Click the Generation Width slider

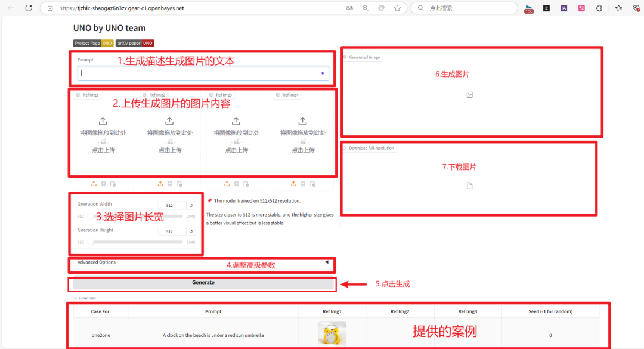tap(91, 215)
